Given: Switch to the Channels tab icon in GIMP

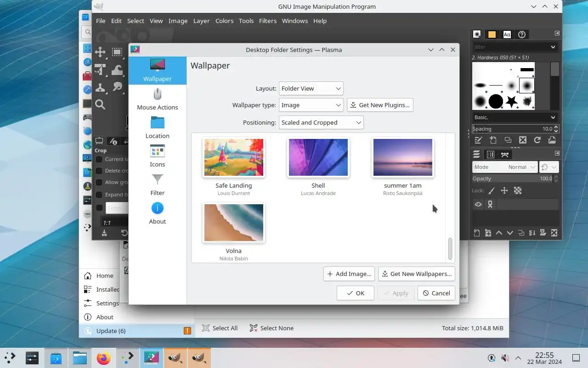Looking at the screenshot, I should pos(491,154).
